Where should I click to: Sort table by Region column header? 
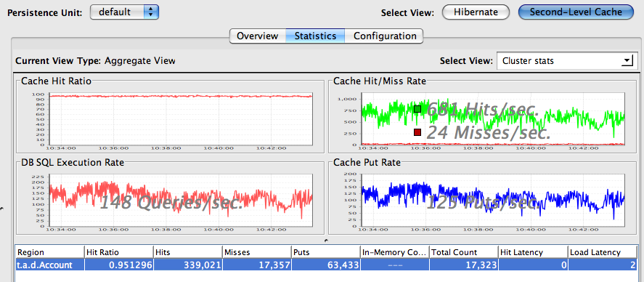(x=49, y=252)
